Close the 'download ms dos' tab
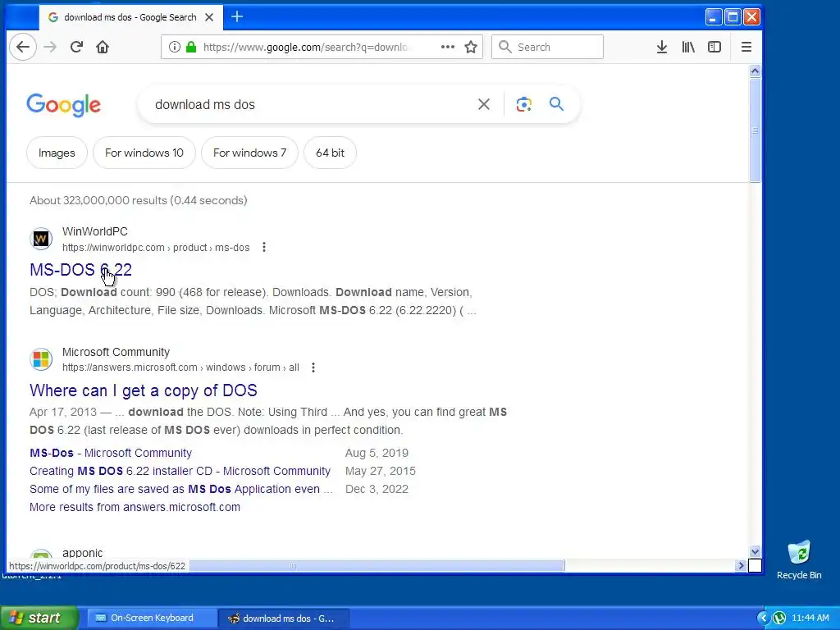 (x=209, y=17)
